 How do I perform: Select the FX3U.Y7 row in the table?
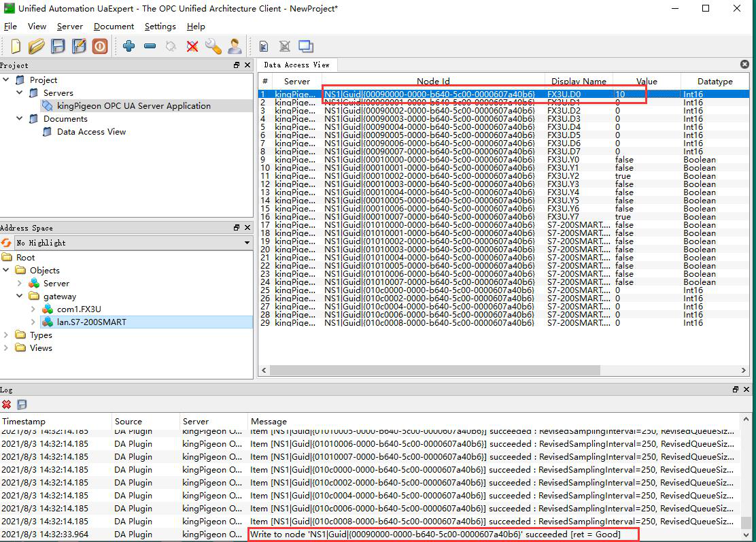(563, 217)
